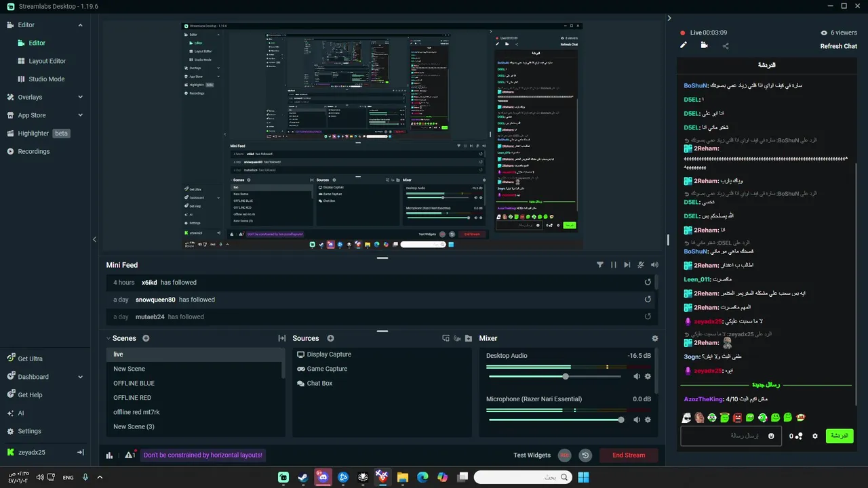Select the offline red mt7rk scene

(194, 412)
